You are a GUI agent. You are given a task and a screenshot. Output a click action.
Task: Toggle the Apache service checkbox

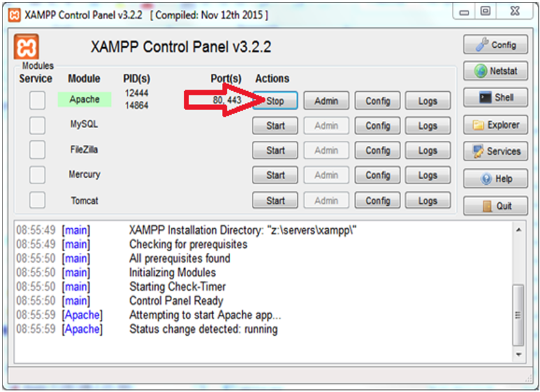click(37, 100)
